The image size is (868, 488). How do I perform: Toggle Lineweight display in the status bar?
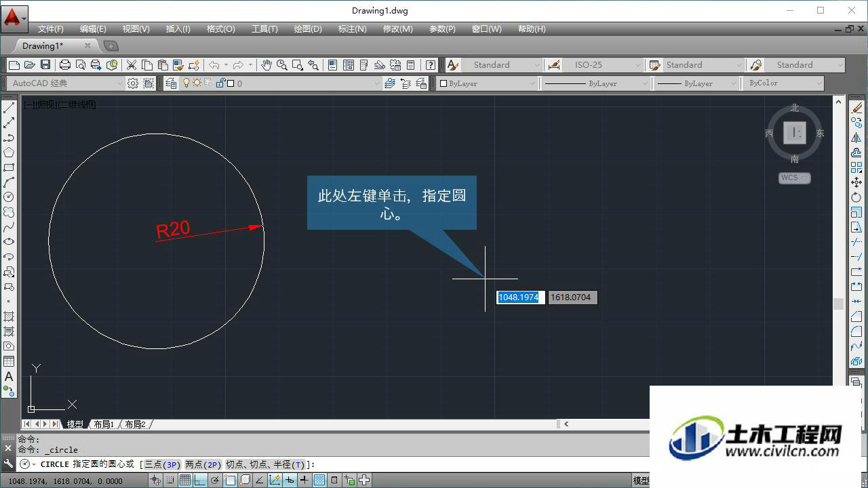point(304,481)
